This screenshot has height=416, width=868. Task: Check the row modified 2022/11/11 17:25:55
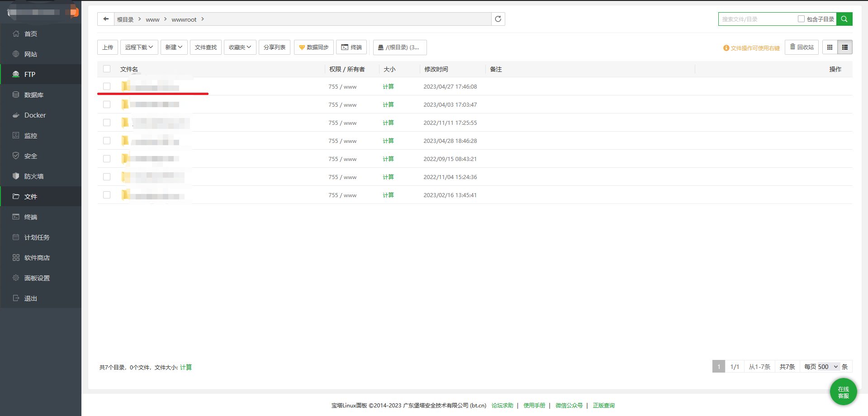click(x=107, y=123)
